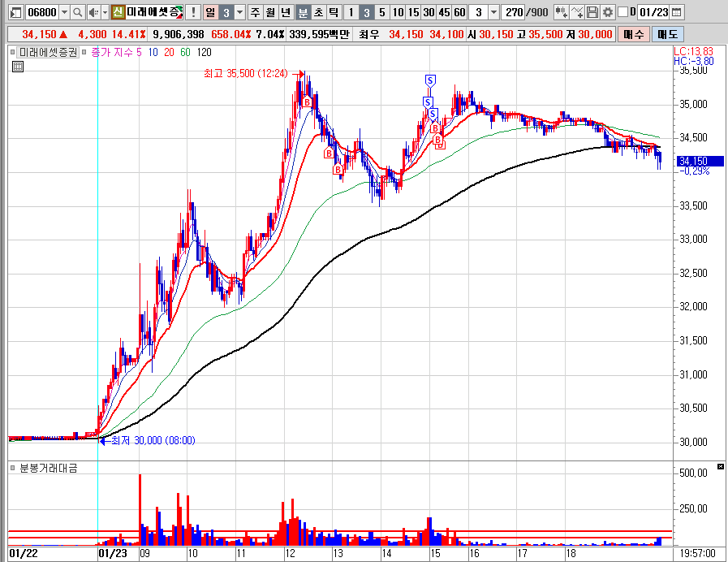The height and width of the screenshot is (562, 728).
Task: Select the 주 (weekly) period tab
Action: (256, 12)
